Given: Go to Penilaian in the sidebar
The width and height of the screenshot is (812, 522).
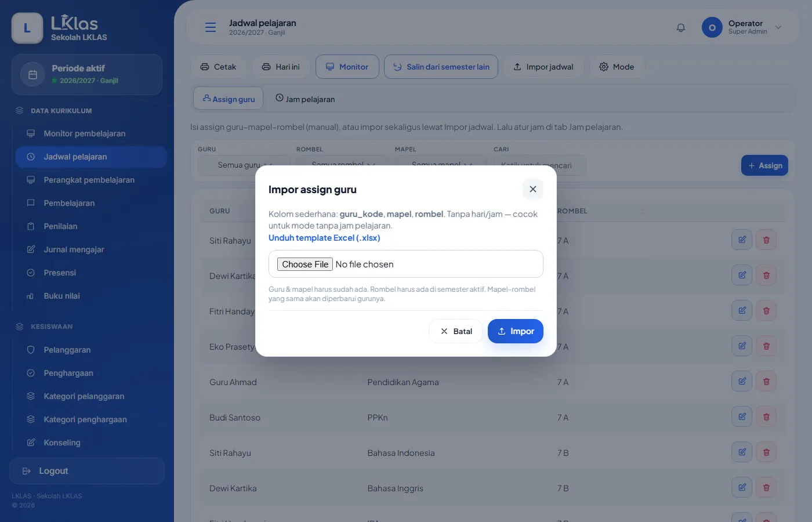Looking at the screenshot, I should (91, 226).
